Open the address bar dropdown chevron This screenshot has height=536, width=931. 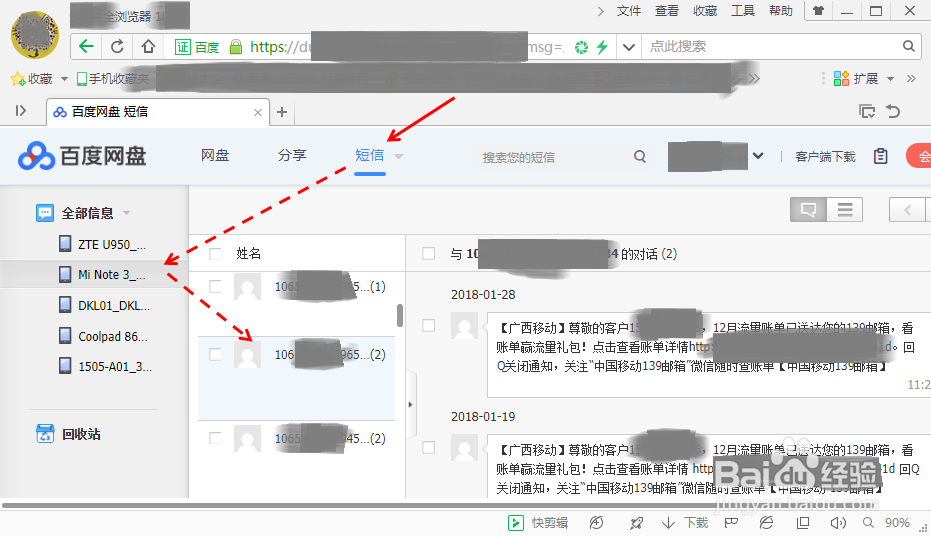629,47
